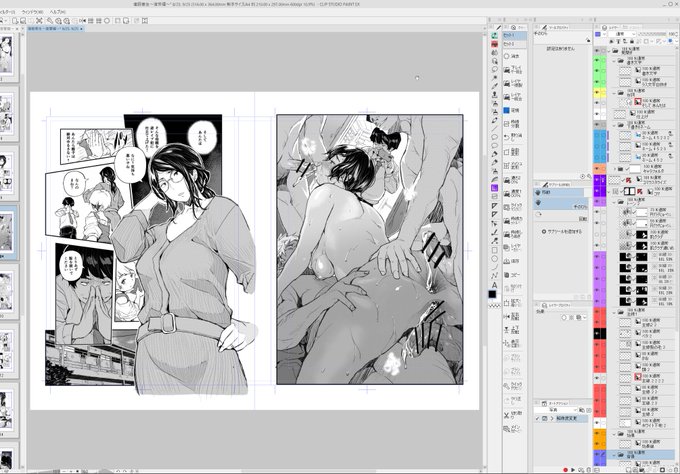
Task: Select the speech balloon tool below the magnifier
Action: coord(494,69)
